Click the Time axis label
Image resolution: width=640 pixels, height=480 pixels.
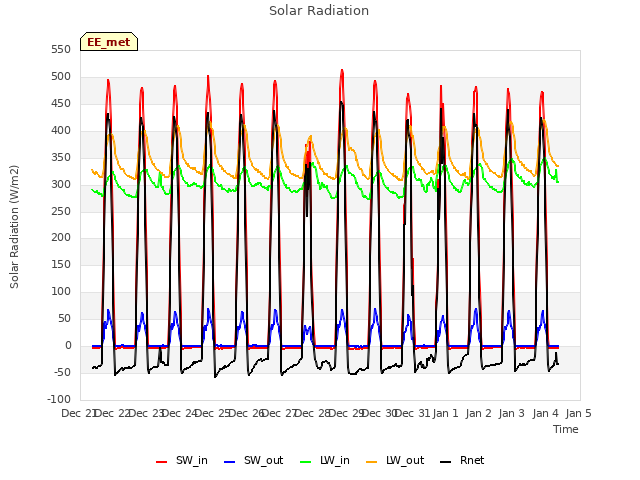pos(566,429)
